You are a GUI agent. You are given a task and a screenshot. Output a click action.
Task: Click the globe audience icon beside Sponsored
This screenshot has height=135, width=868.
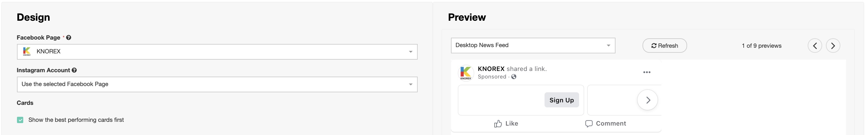coord(514,77)
